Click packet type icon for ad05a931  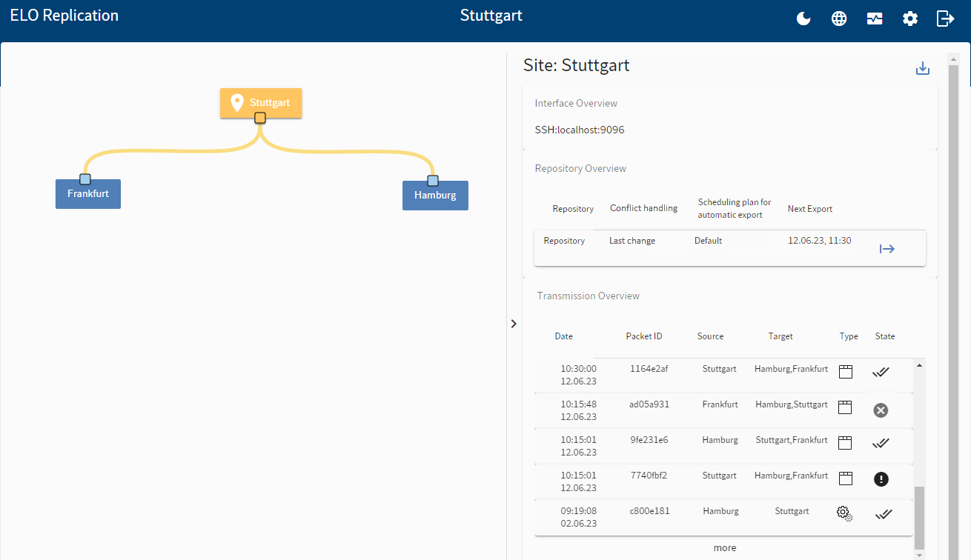[845, 407]
